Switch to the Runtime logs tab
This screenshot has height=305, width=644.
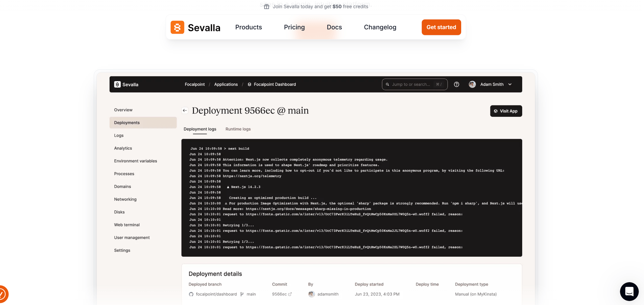pyautogui.click(x=238, y=129)
